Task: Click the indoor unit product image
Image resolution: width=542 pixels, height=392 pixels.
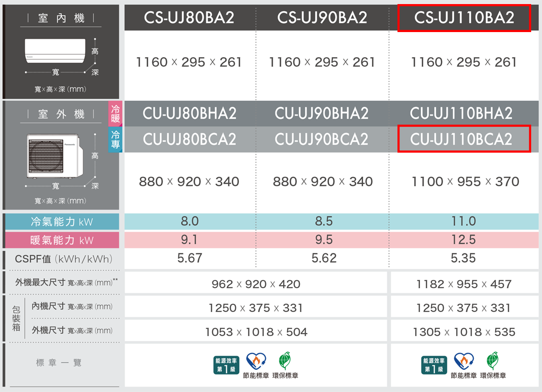Action: (55, 51)
